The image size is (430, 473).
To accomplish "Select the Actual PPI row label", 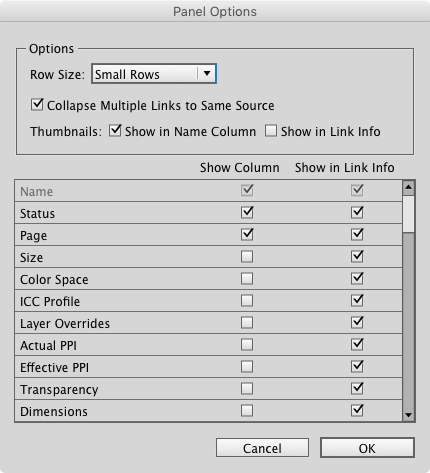I will (x=48, y=345).
